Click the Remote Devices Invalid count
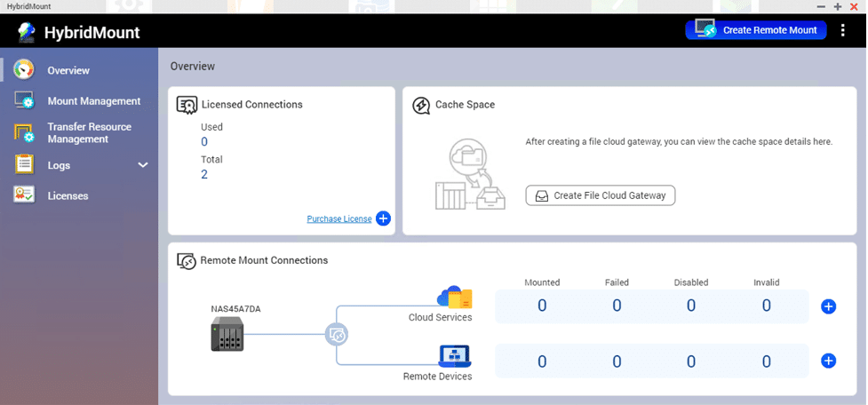Viewport: 868px width, 405px height. point(766,361)
